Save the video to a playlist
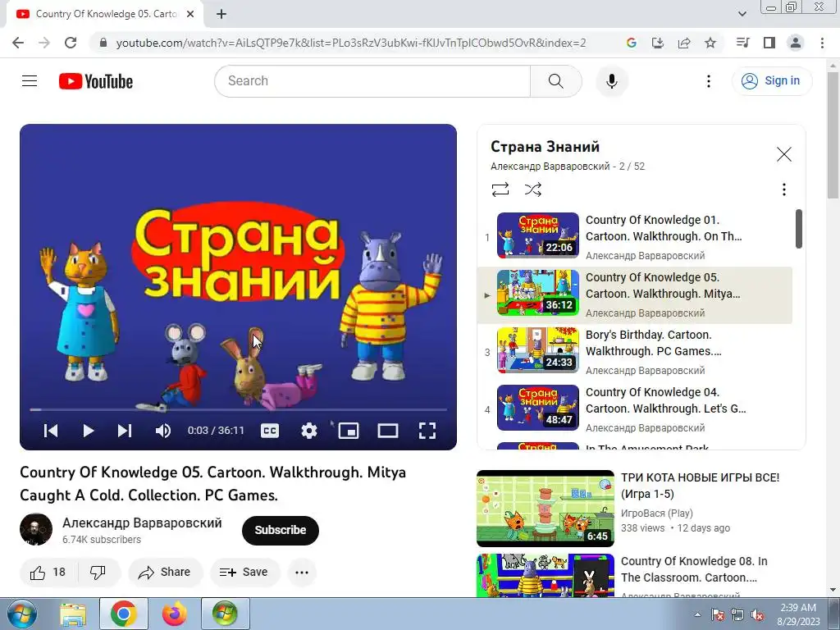Screen dimensions: 840x630 pos(244,572)
